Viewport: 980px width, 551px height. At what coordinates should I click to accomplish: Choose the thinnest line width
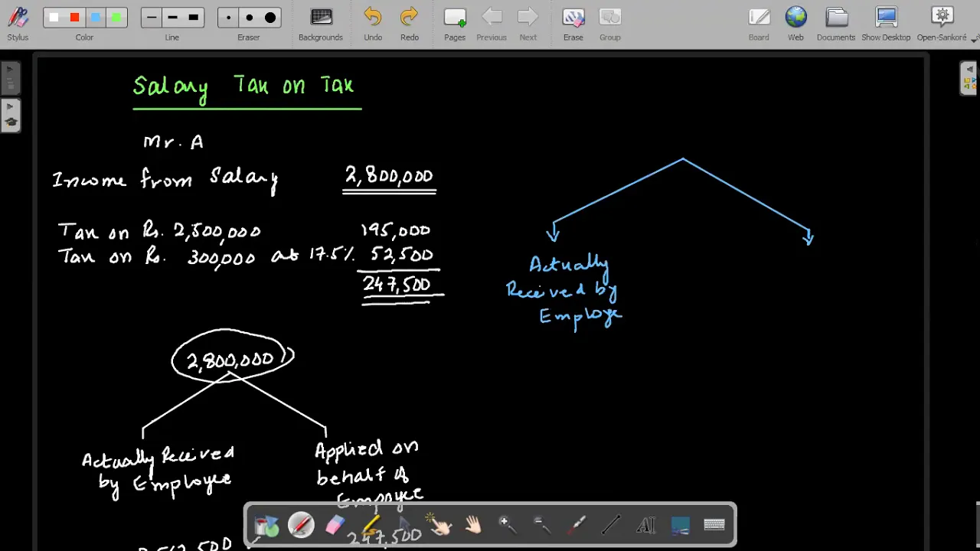click(152, 18)
